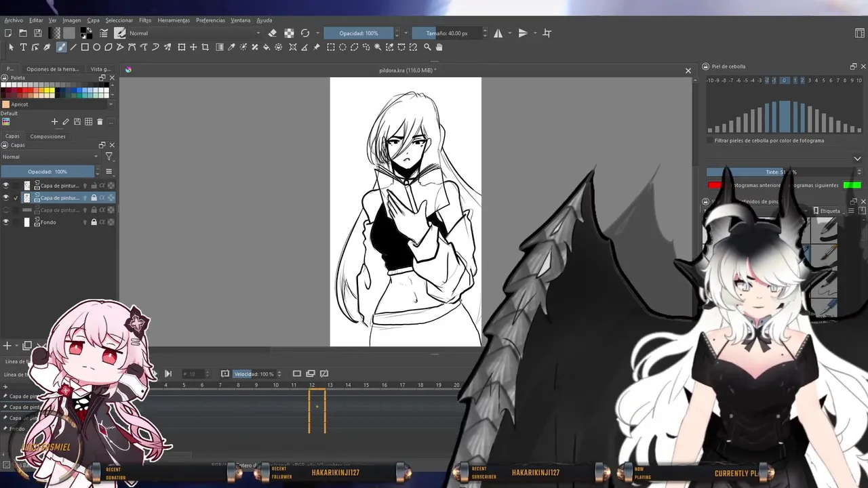The height and width of the screenshot is (488, 868).
Task: Switch to Opciones de la herramienta tab
Action: 53,69
